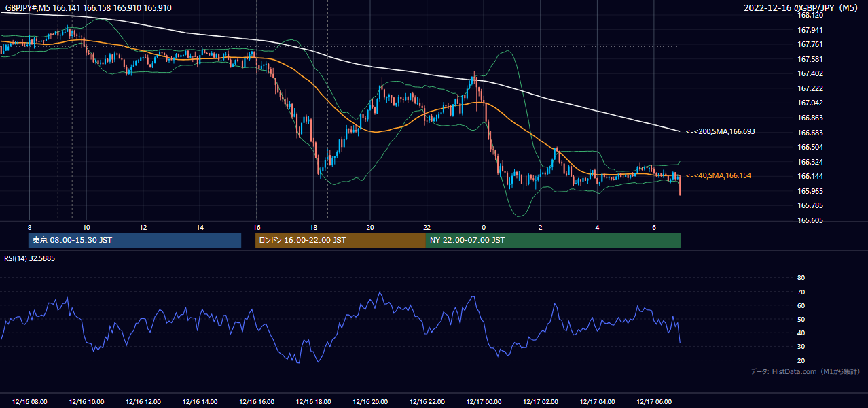Image resolution: width=868 pixels, height=408 pixels.
Task: Click RSI scale value 60
Action: point(801,305)
